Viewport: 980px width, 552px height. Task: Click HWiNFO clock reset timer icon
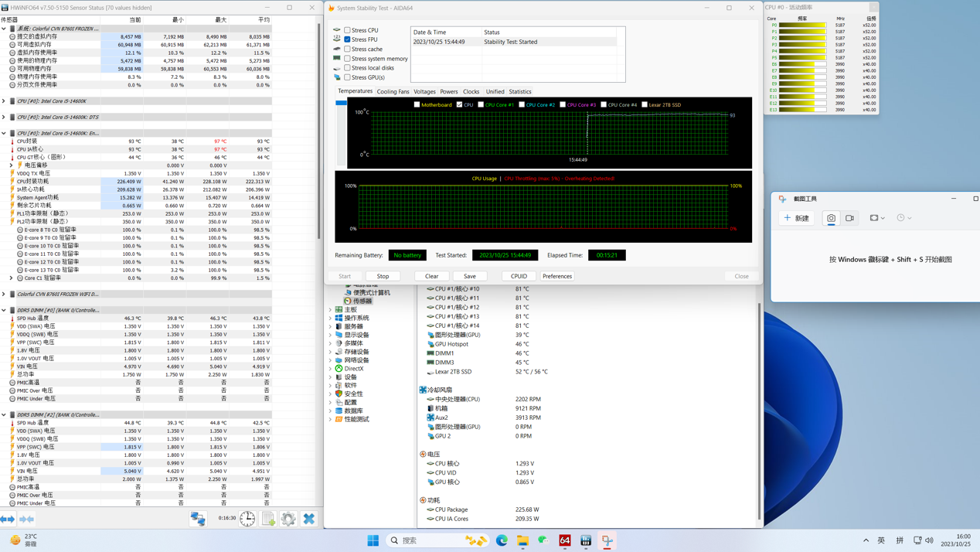pos(247,519)
